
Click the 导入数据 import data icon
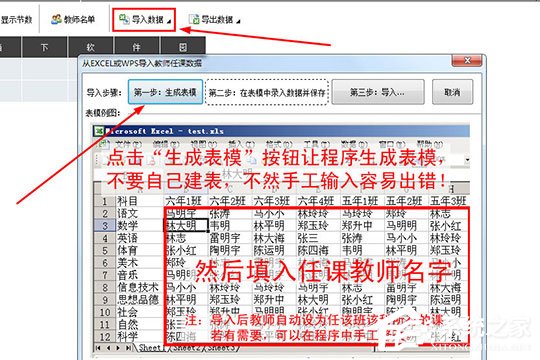pos(124,19)
